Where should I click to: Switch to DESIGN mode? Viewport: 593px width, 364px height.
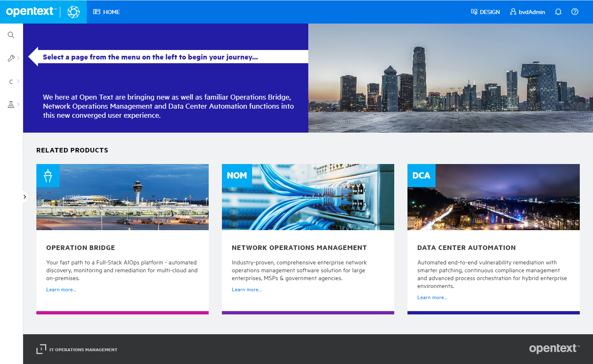486,12
